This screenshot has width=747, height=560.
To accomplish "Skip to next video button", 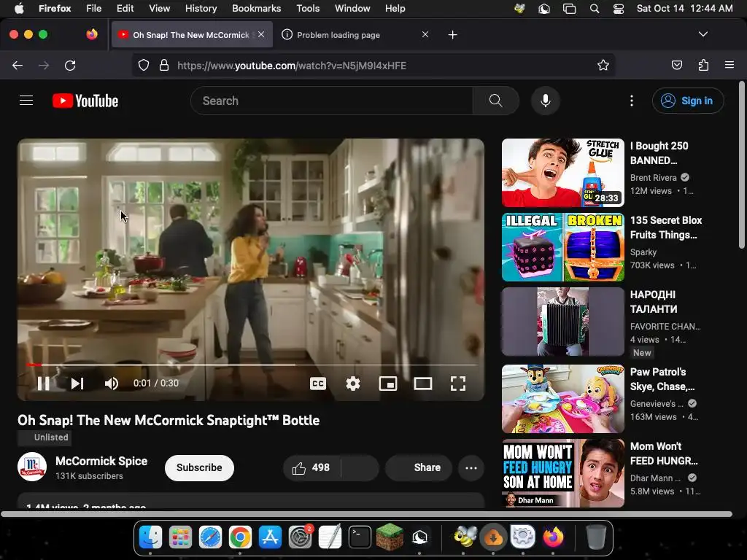I will [77, 384].
